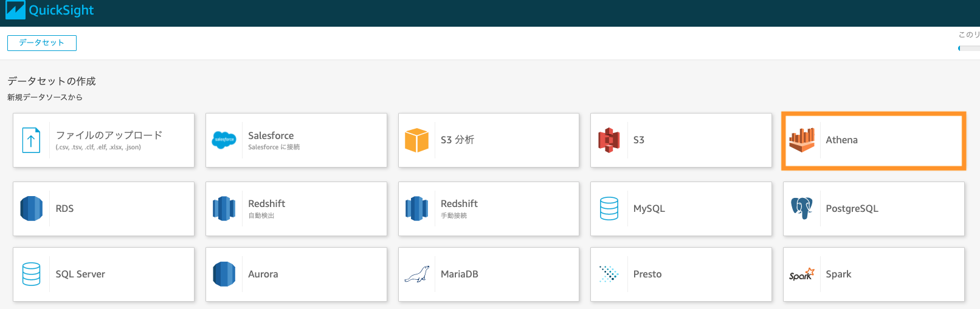Screen dimensions: 980x309
Task: Click the Presto dotted icon
Action: point(609,274)
